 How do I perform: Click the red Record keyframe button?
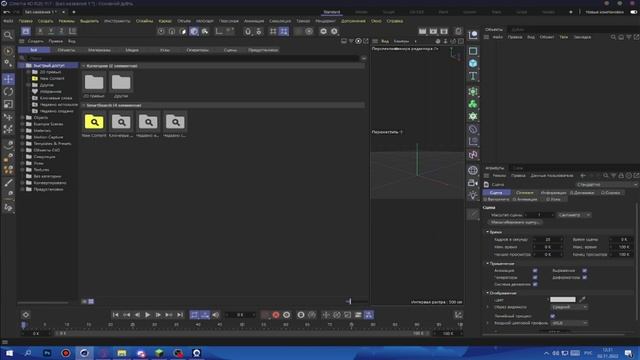[276, 315]
